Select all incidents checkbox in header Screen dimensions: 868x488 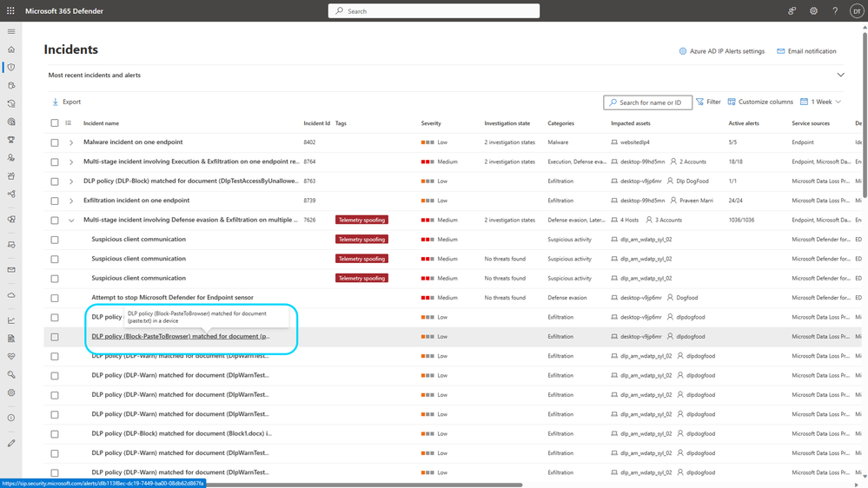(54, 122)
